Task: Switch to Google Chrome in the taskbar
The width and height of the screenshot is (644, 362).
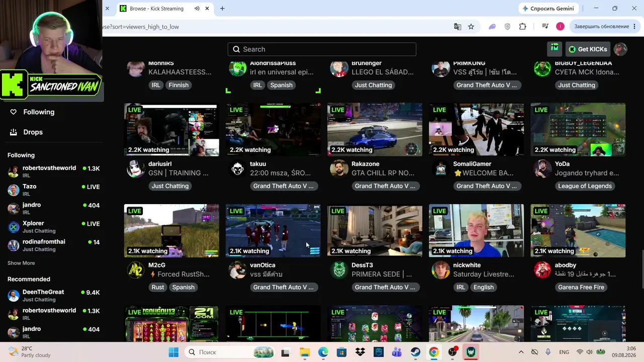Action: (434, 352)
